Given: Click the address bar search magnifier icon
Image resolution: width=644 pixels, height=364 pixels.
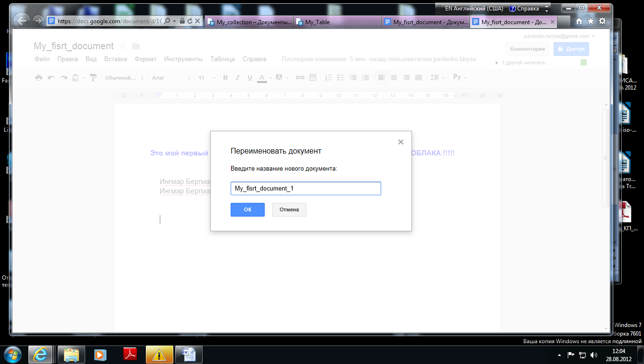Looking at the screenshot, I should pos(167,21).
